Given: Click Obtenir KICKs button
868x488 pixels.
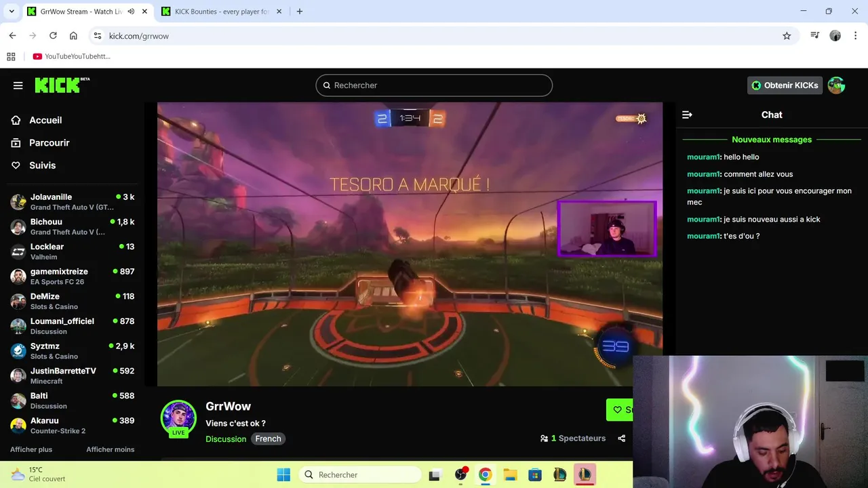Looking at the screenshot, I should pos(785,85).
